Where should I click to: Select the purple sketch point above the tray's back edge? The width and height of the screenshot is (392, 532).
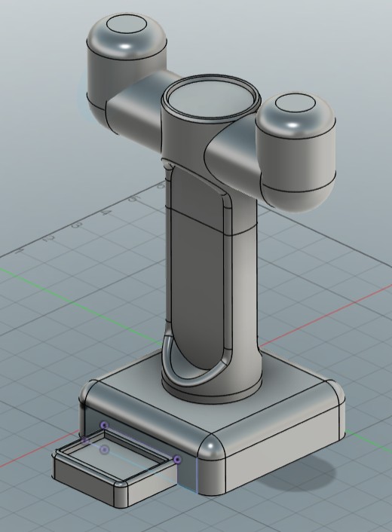click(105, 426)
